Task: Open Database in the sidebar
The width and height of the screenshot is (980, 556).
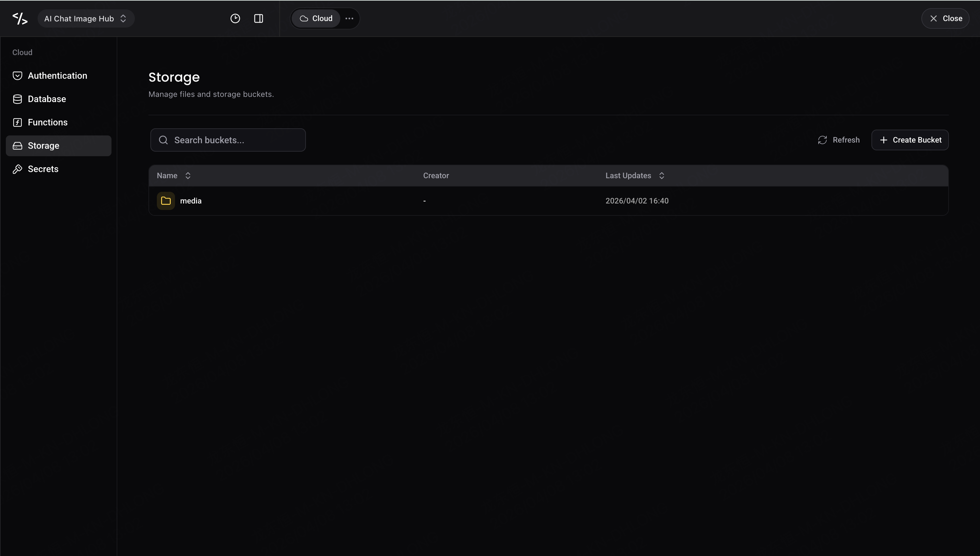Action: coord(58,99)
